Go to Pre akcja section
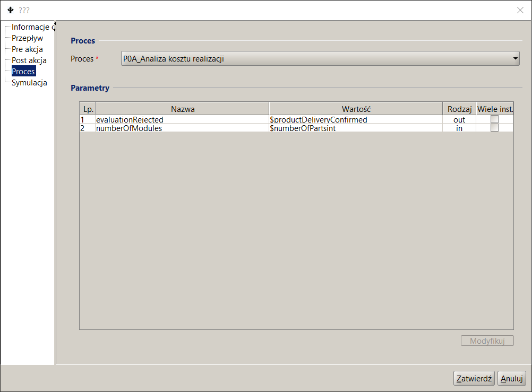This screenshot has width=532, height=392. 27,49
